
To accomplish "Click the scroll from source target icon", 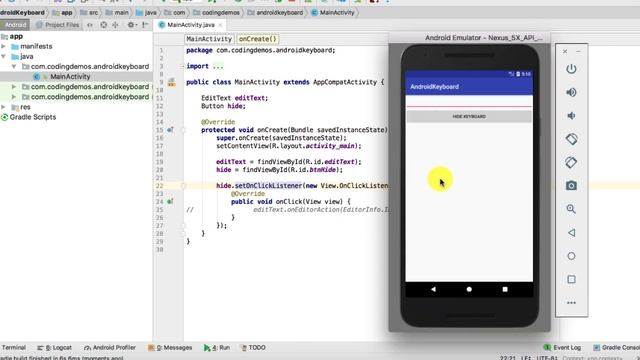I will (104, 25).
